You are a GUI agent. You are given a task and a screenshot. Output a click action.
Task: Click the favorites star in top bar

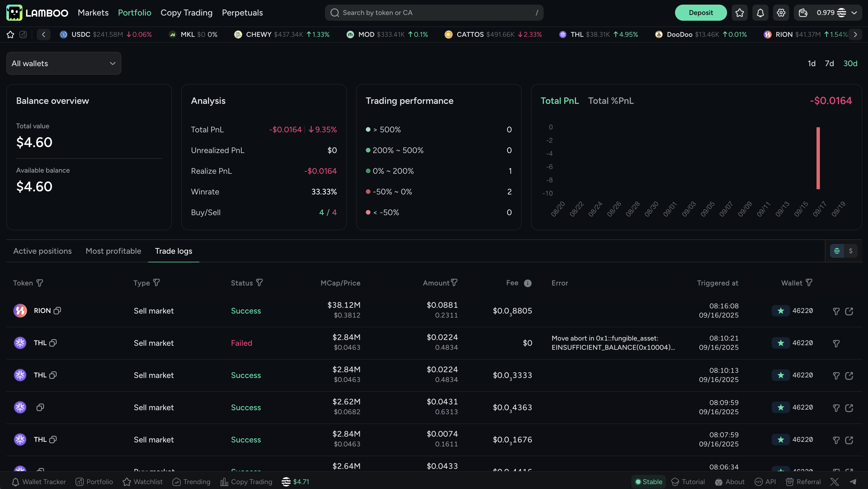[740, 13]
